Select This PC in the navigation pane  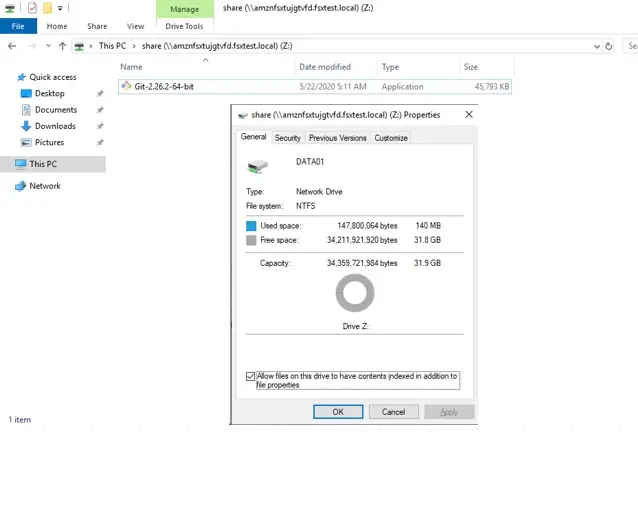pos(53,164)
